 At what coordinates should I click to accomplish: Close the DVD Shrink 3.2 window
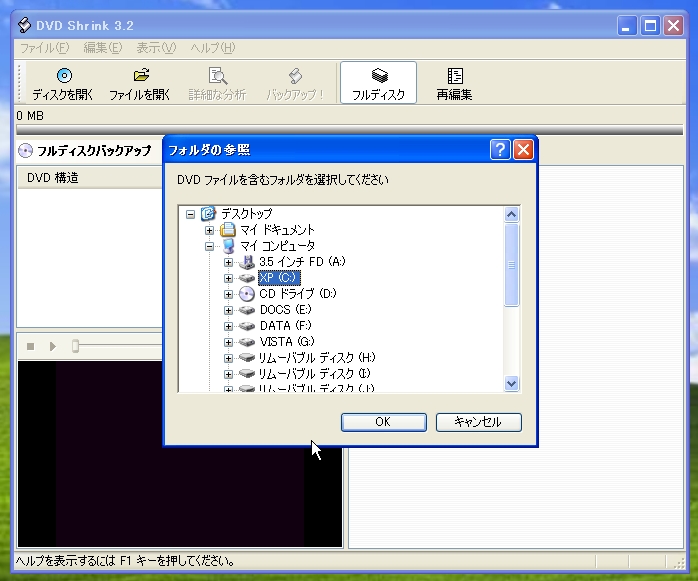pos(674,26)
